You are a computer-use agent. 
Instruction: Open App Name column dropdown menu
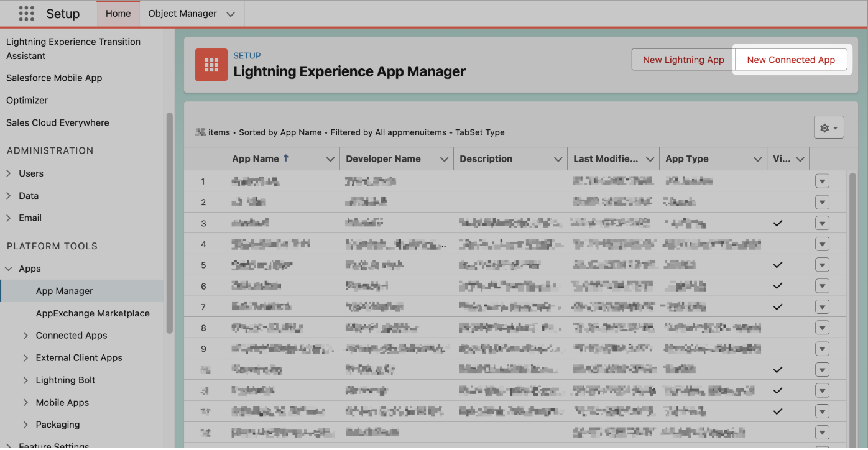click(x=330, y=159)
